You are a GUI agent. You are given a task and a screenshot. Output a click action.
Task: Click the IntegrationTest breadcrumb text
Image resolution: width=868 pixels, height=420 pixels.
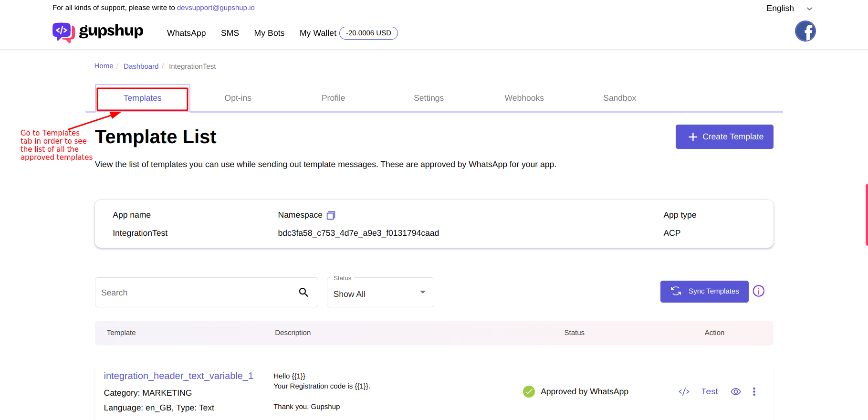coord(192,66)
